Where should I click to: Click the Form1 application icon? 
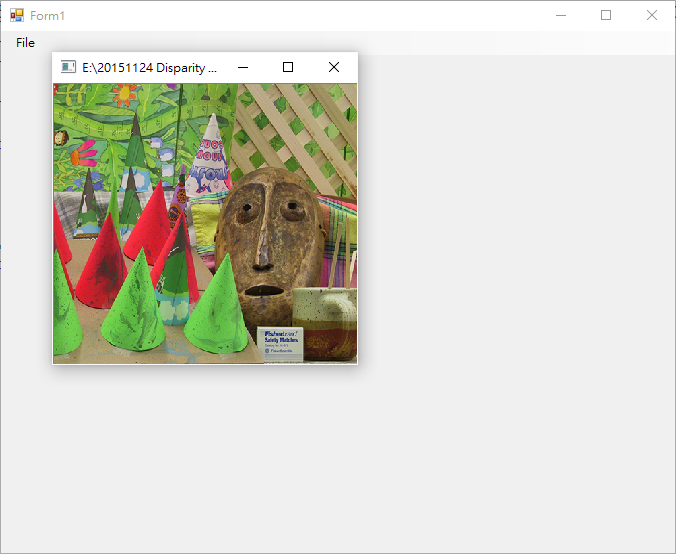tap(17, 16)
